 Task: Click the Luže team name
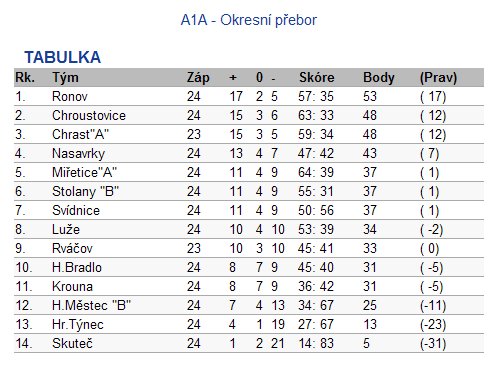tap(66, 230)
